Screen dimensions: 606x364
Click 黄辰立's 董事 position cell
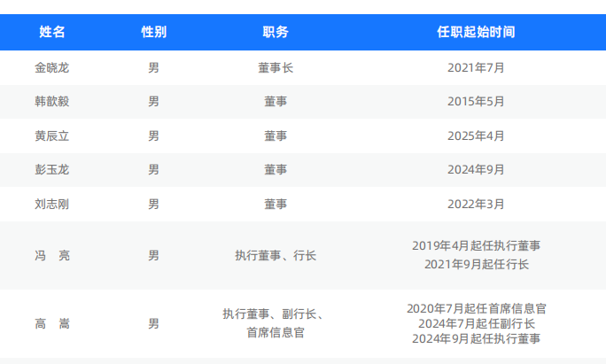[x=276, y=136]
